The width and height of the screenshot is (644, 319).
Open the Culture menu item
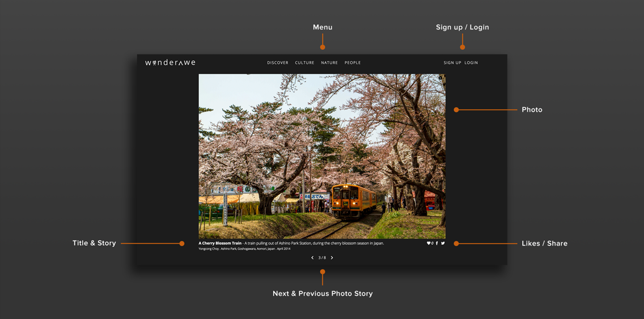[x=304, y=63]
